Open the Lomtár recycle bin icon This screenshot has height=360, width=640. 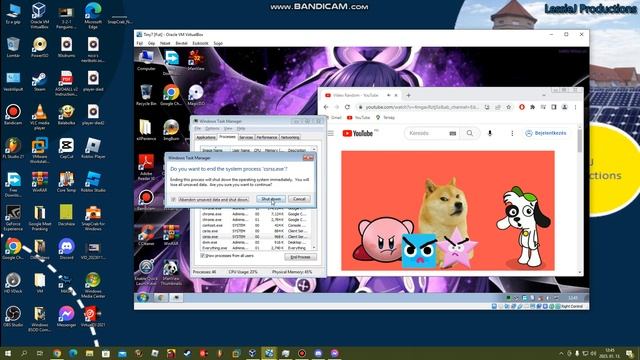click(x=13, y=47)
